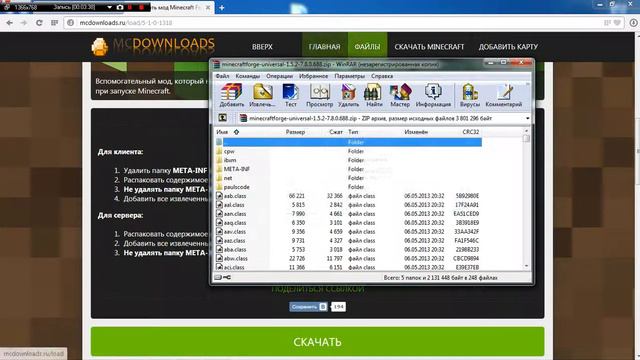Select file aan.class
Screen dimensions: 640x360
point(349,214)
